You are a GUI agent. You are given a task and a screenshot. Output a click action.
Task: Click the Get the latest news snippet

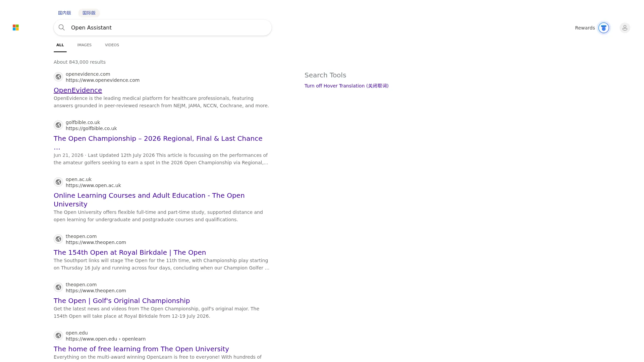156,312
